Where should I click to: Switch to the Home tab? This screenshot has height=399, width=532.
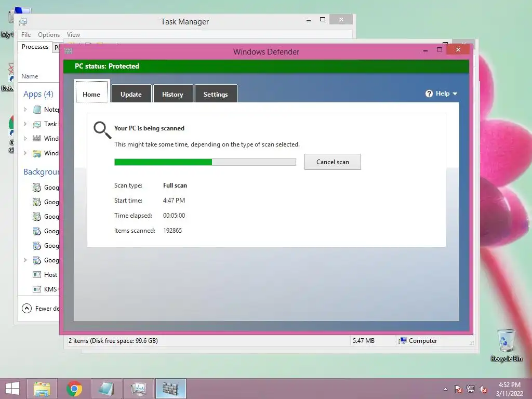91,91
